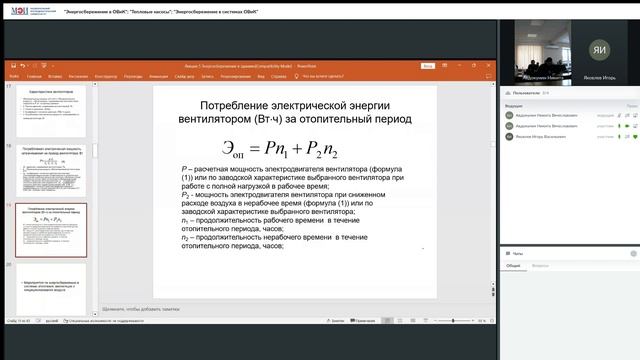640x360 pixels.
Task: Open chat settings round icon
Action: point(633,253)
